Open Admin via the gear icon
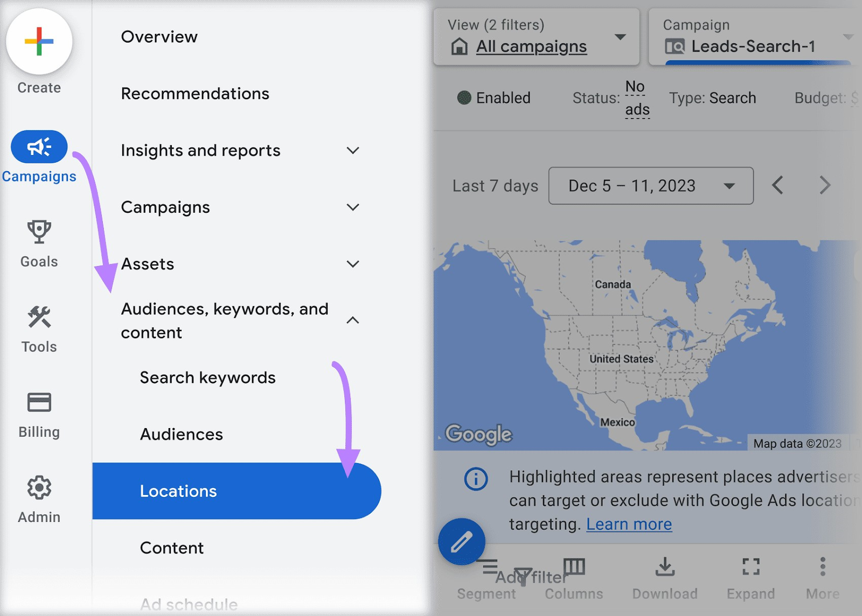Viewport: 862px width, 616px height. 38,488
